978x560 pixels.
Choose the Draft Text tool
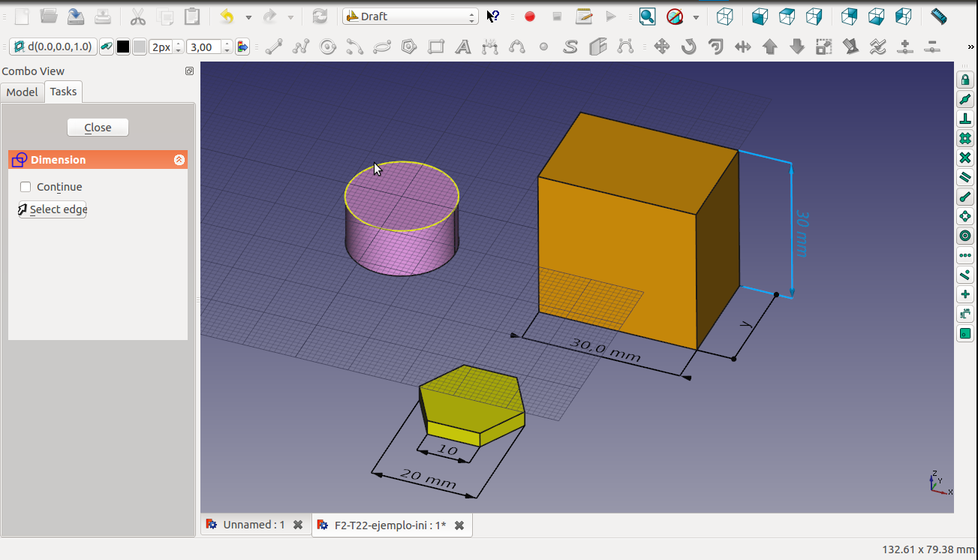click(x=463, y=47)
